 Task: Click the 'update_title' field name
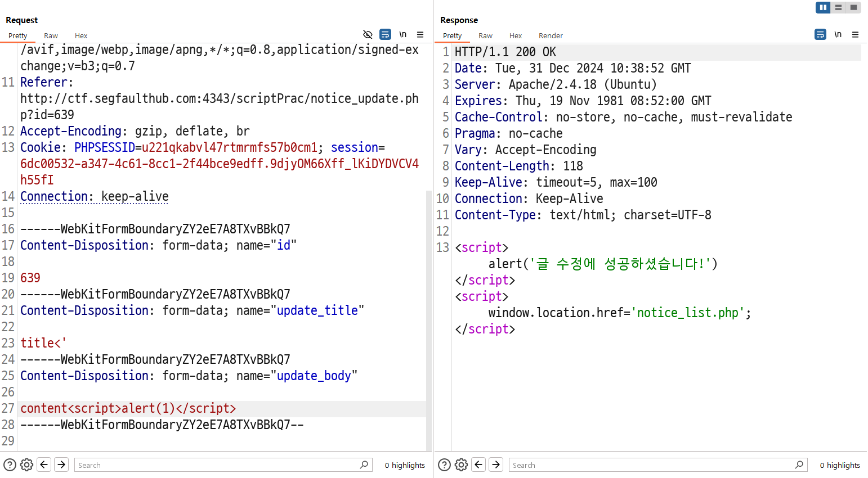tap(317, 310)
